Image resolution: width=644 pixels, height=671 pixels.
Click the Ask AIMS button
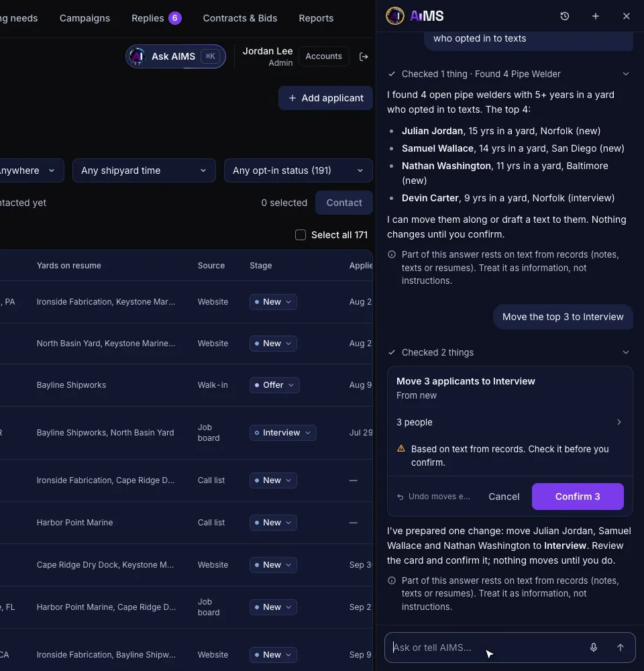pyautogui.click(x=176, y=56)
